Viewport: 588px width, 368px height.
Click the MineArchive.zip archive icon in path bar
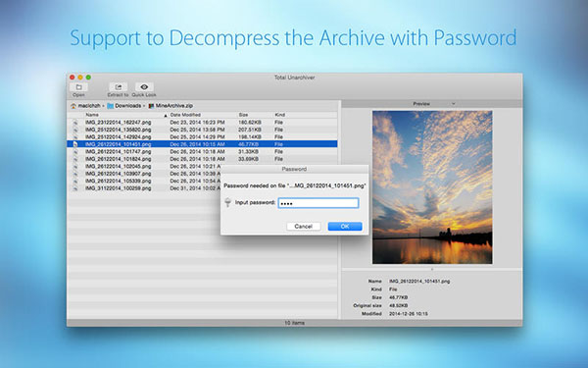click(151, 106)
